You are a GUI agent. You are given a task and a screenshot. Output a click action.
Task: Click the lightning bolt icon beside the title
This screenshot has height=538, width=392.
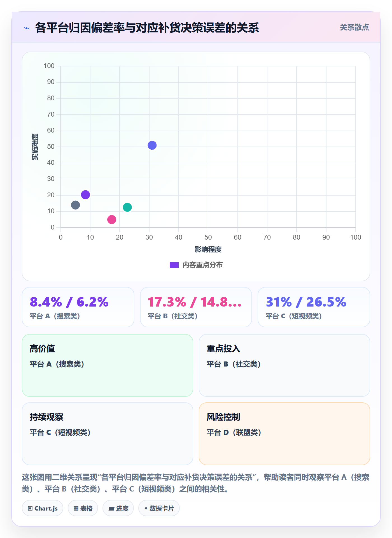[x=27, y=28]
